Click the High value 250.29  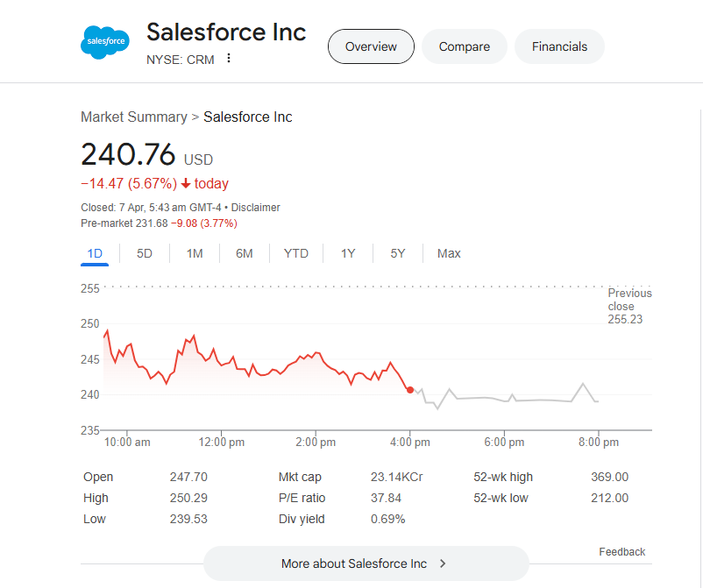(188, 498)
